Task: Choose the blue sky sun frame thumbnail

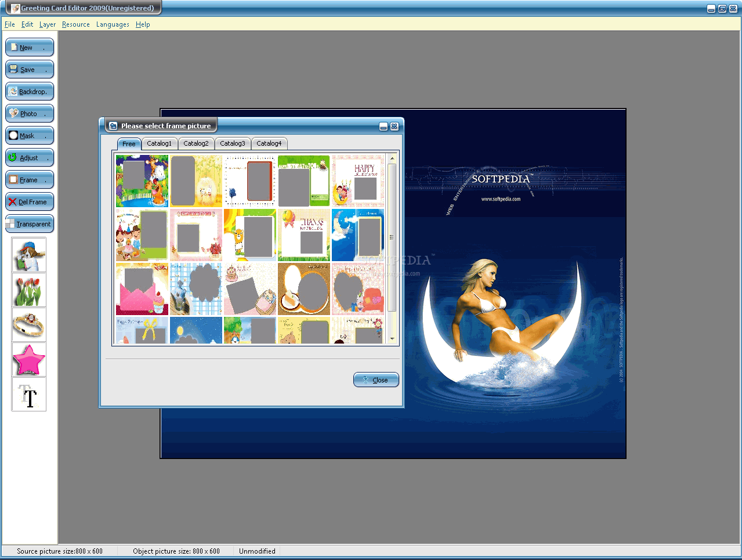Action: click(196, 330)
